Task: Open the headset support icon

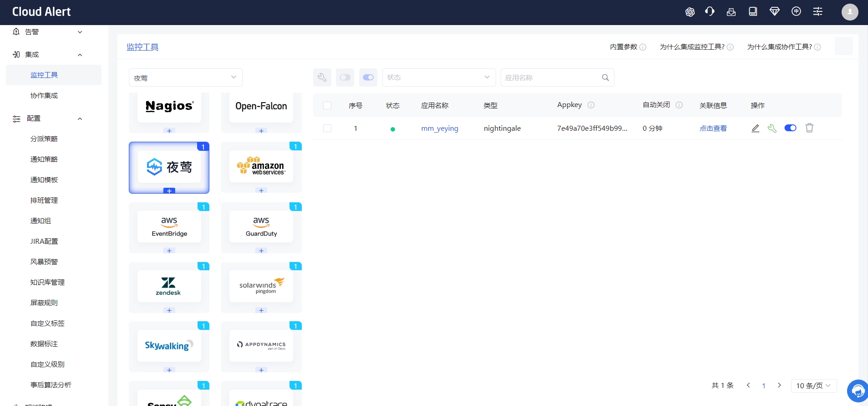Action: [x=710, y=11]
